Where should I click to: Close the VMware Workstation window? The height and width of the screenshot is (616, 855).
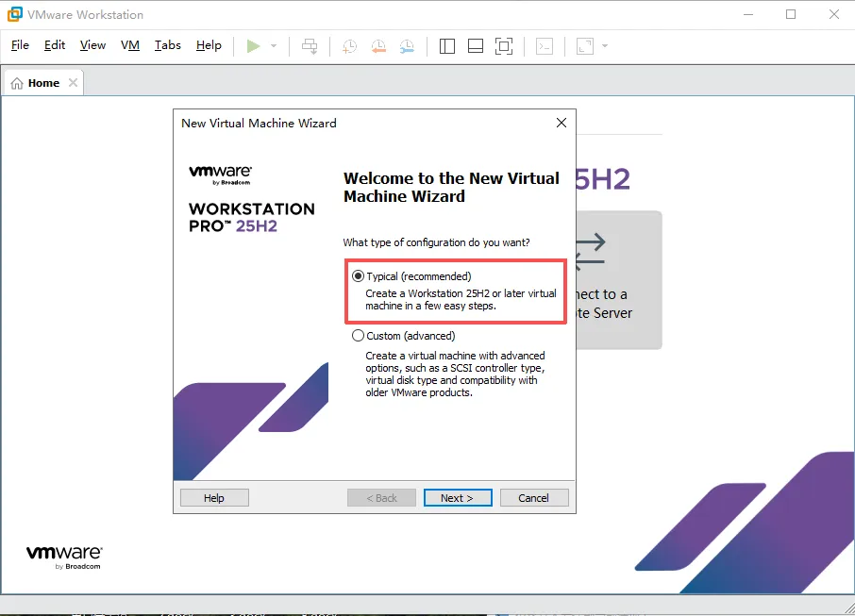(x=833, y=15)
